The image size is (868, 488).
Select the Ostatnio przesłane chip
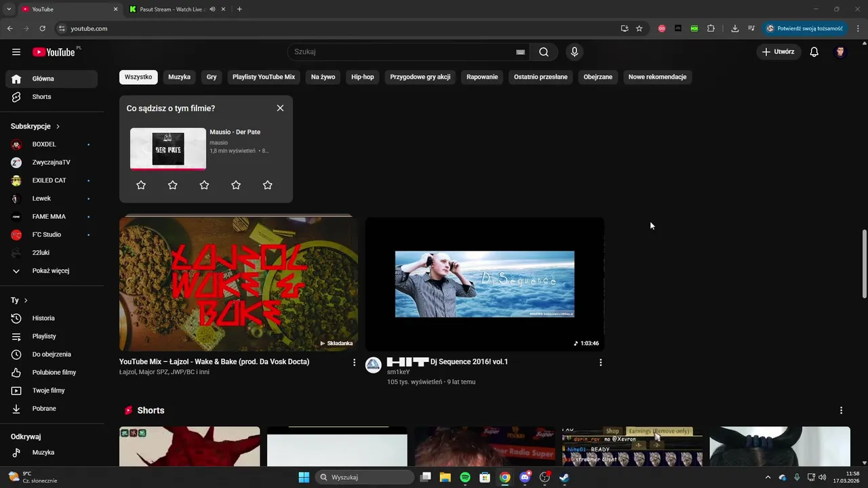coord(540,77)
